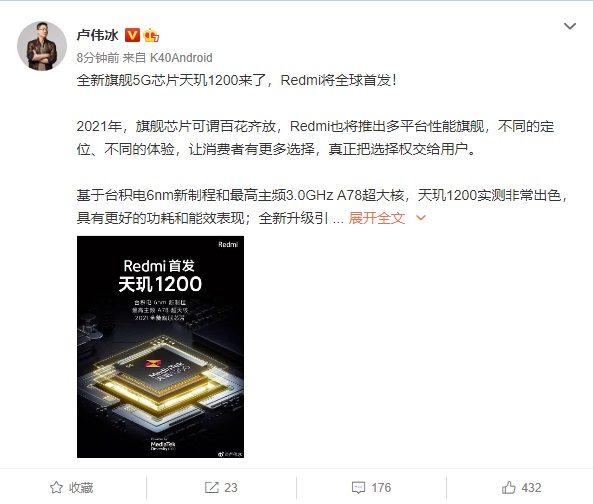Click the K40Android source link
Viewport: 593px width, 504px height.
point(181,57)
